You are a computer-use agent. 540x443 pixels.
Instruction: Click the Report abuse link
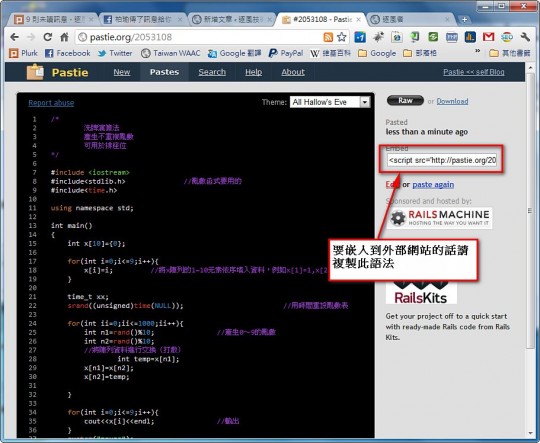(51, 103)
